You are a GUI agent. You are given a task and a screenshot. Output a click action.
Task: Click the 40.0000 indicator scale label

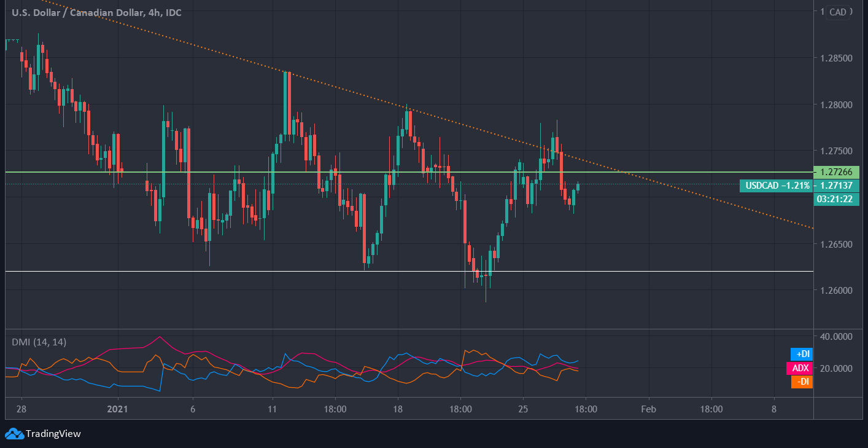pyautogui.click(x=835, y=336)
